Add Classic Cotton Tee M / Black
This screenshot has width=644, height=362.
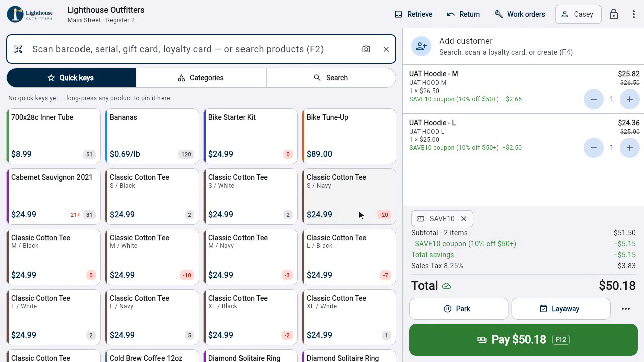click(53, 257)
